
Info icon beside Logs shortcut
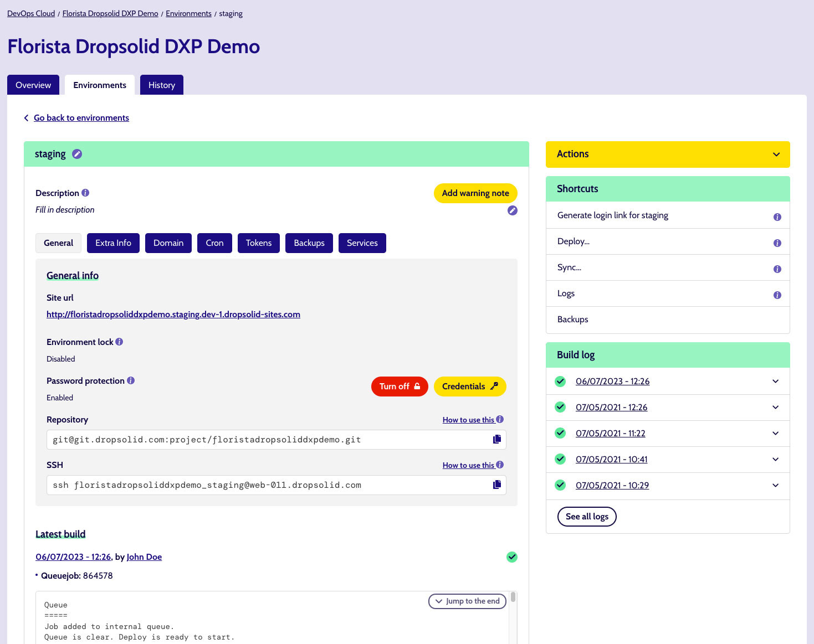pyautogui.click(x=777, y=295)
